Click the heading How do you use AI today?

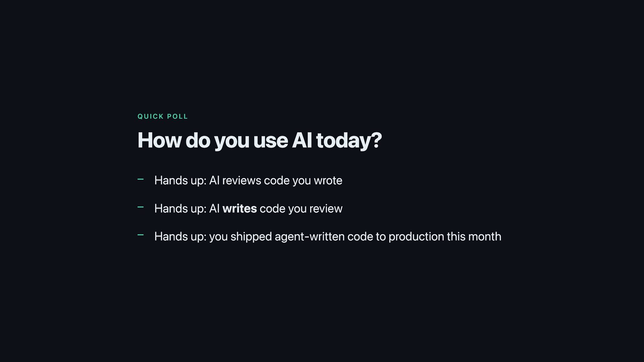coord(260,140)
